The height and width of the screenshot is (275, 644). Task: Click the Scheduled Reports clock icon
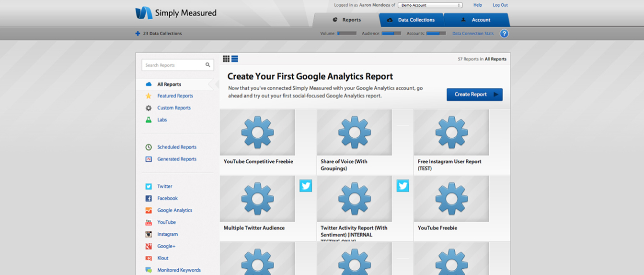[149, 147]
